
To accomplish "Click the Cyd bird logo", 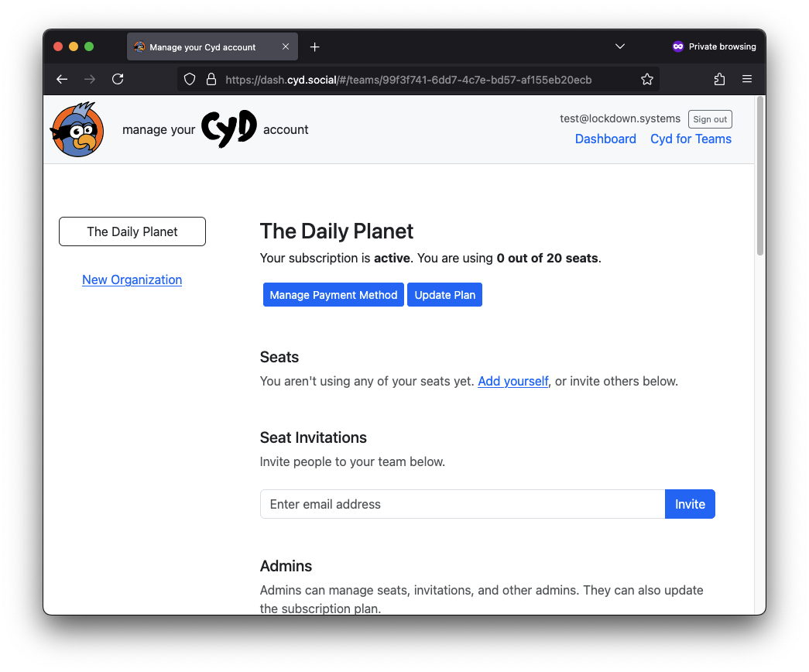I will pyautogui.click(x=77, y=129).
